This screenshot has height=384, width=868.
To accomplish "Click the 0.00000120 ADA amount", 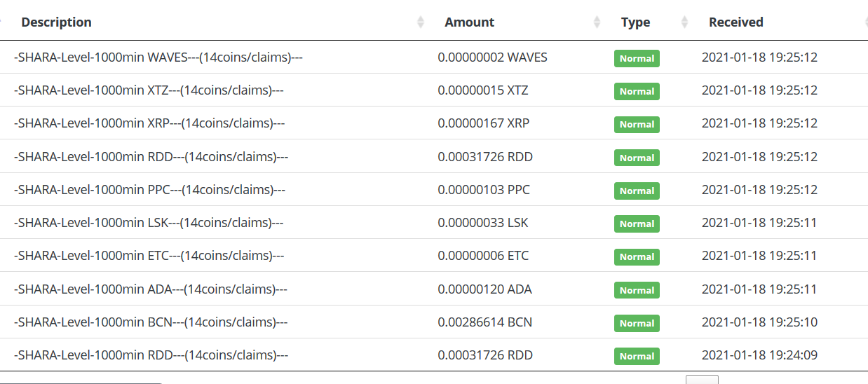I will [484, 289].
